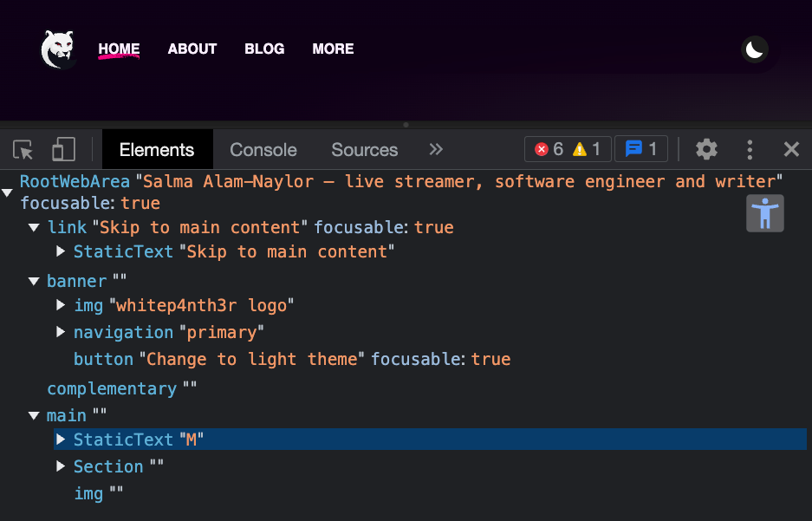The image size is (812, 521).
Task: Switch to the Console tab
Action: (263, 149)
